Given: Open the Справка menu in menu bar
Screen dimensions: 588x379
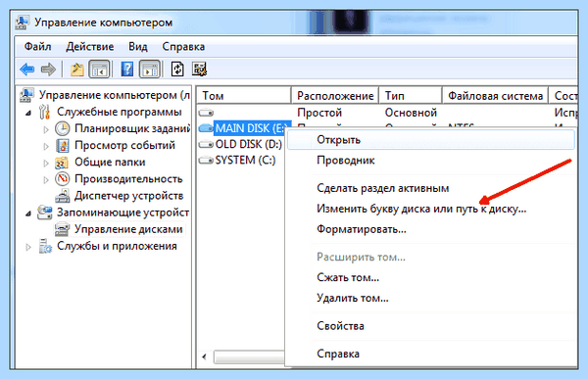Looking at the screenshot, I should tap(183, 47).
